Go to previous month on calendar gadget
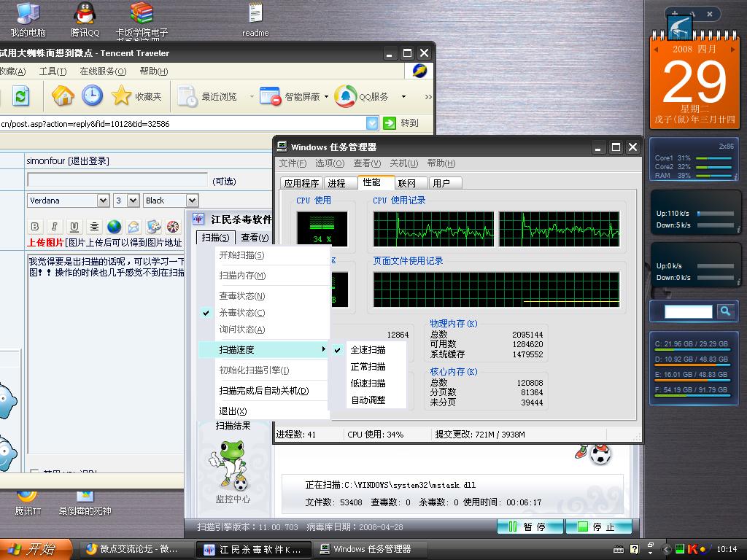 pyautogui.click(x=656, y=50)
